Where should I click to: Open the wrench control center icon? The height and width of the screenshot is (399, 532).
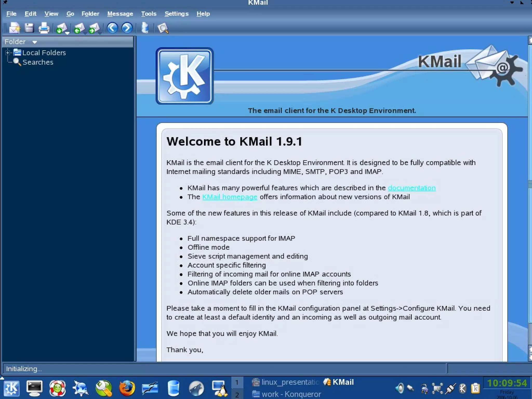click(x=104, y=388)
